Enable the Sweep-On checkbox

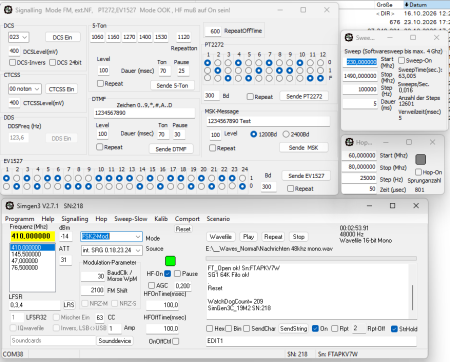tap(402, 60)
